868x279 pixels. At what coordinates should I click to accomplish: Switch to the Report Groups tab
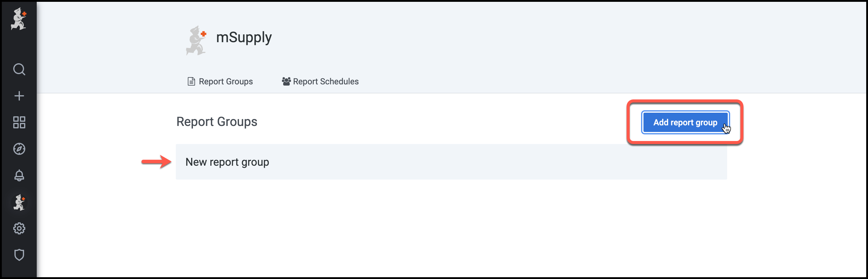(225, 82)
